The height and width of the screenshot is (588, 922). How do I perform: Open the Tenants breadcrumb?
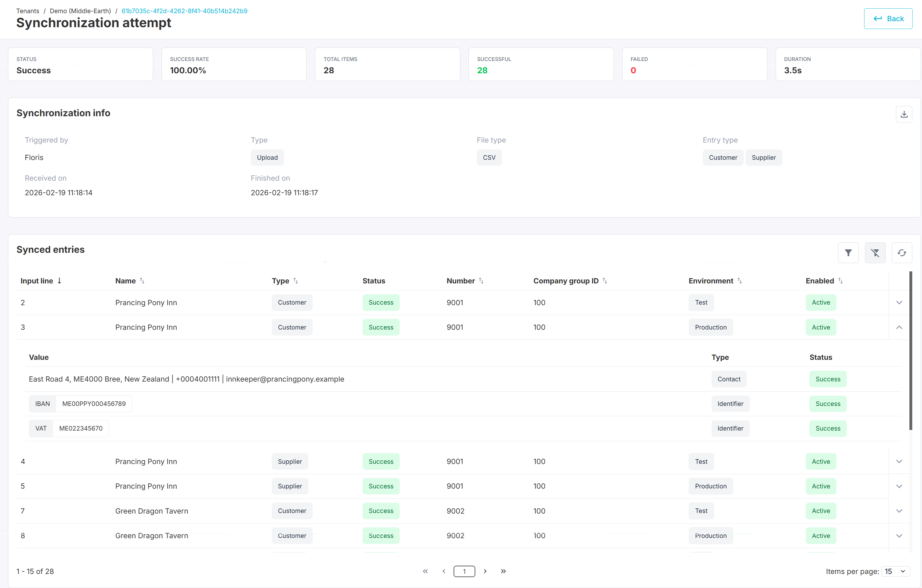tap(27, 11)
